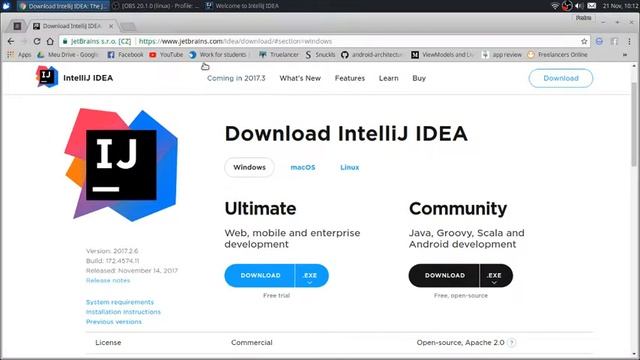This screenshot has width=640, height=360.
Task: Open the Release notes link
Action: point(108,280)
